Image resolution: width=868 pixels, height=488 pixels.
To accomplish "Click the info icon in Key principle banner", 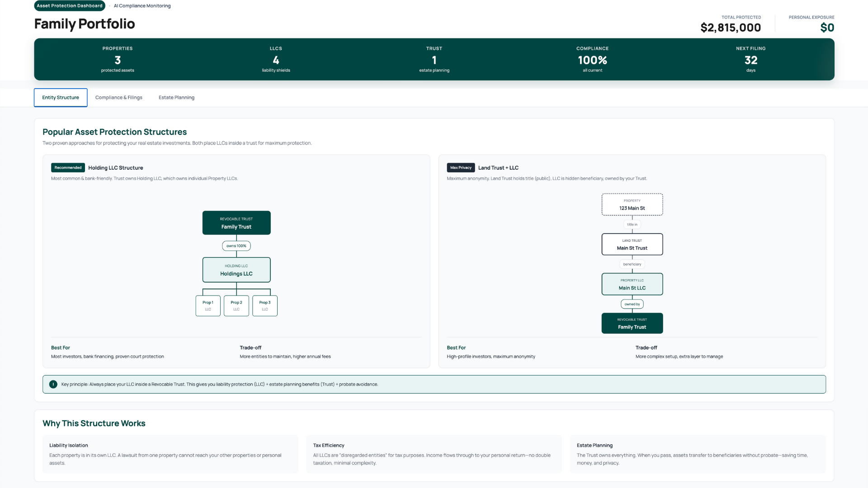I will coord(53,385).
